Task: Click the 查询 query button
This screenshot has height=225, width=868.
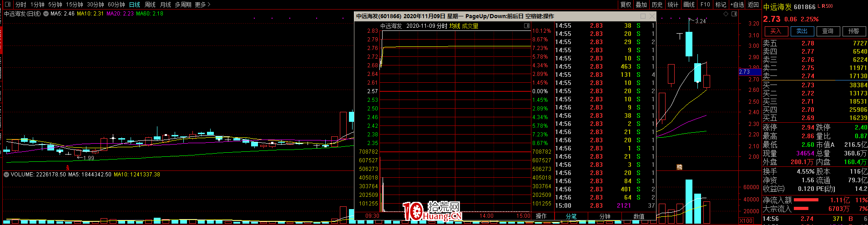Action: (828, 31)
